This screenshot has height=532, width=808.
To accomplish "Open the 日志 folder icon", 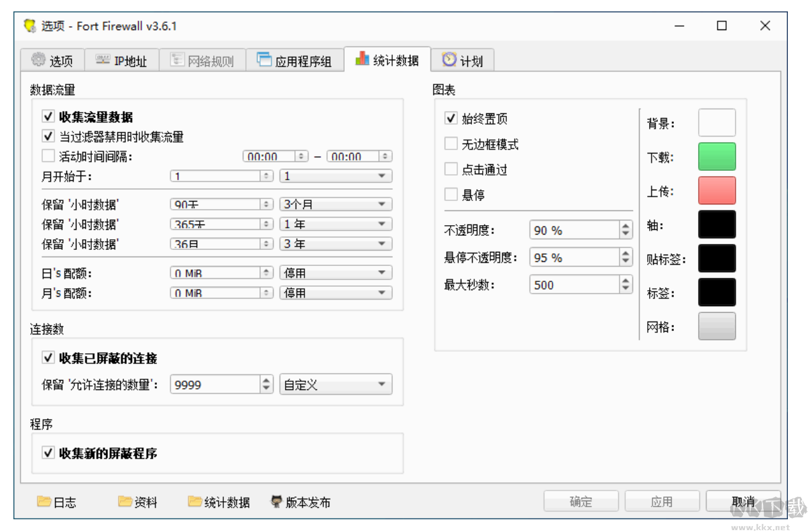I will click(42, 501).
